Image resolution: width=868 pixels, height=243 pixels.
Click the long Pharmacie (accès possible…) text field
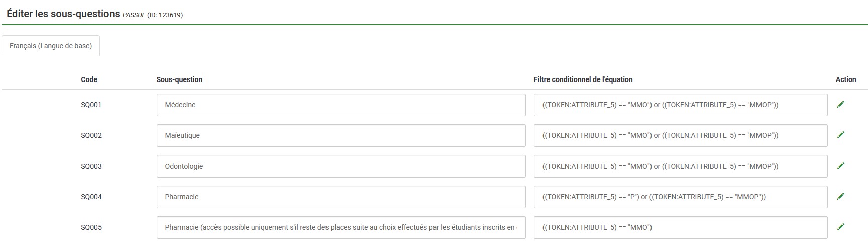pyautogui.click(x=341, y=227)
